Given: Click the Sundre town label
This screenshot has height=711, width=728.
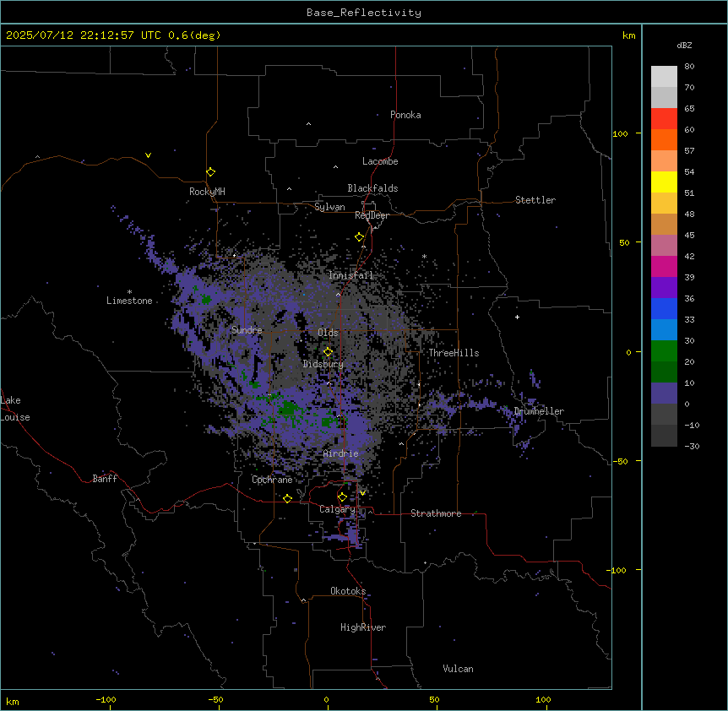Looking at the screenshot, I should coord(247,330).
